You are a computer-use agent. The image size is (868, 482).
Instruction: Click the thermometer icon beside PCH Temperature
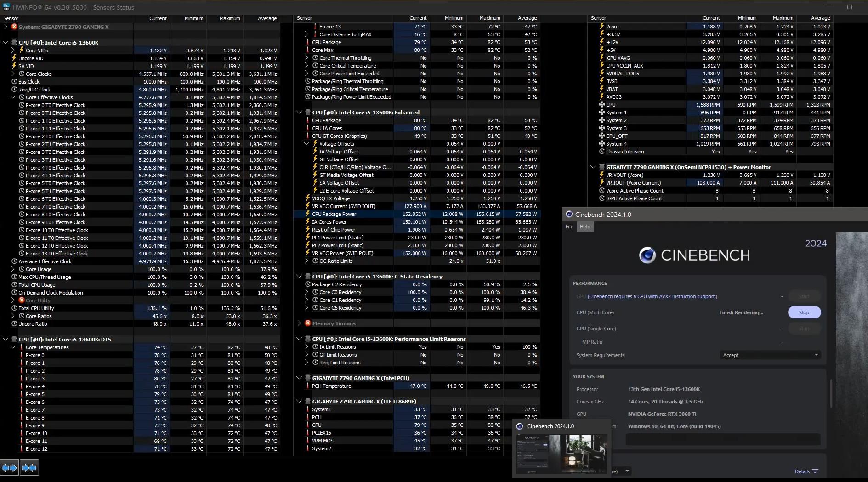coord(308,386)
